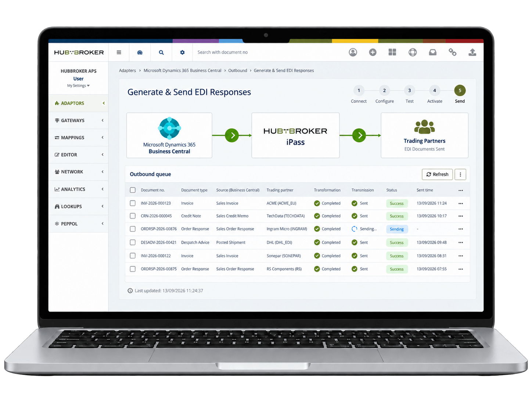The height and width of the screenshot is (399, 532).
Task: Open the apps grid icon
Action: coord(392,52)
